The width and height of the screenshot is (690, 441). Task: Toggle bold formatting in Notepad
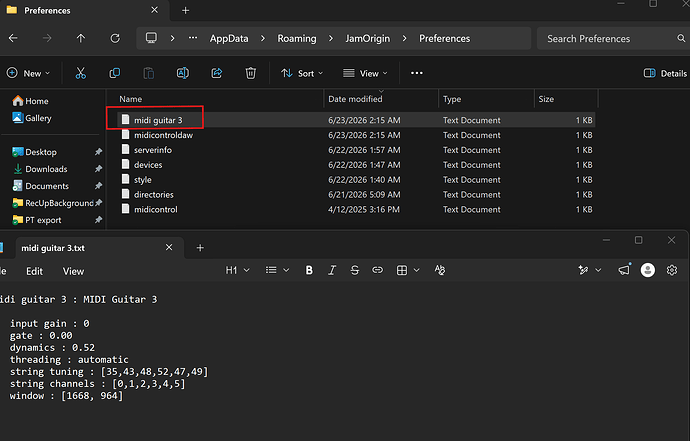point(309,270)
